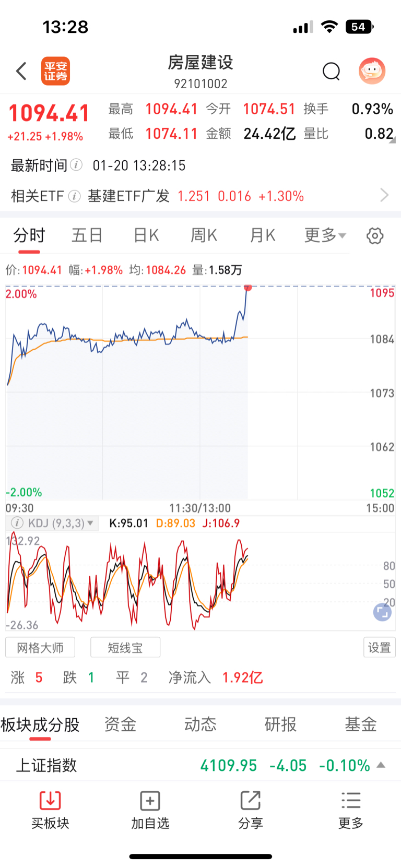The height and width of the screenshot is (868, 401).
Task: Show info icon next to 相关ETF
Action: click(x=74, y=196)
